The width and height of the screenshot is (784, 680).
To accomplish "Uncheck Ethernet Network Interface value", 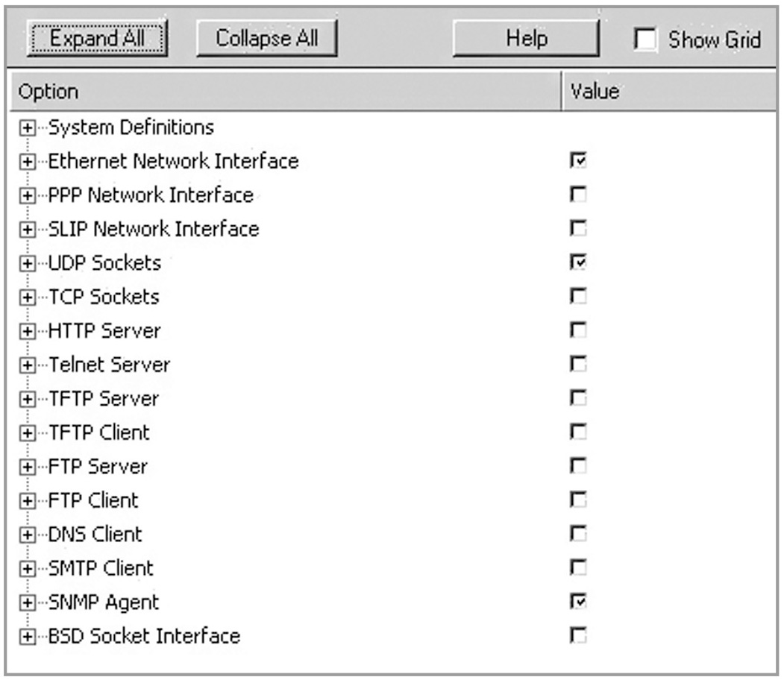I will pos(577,160).
